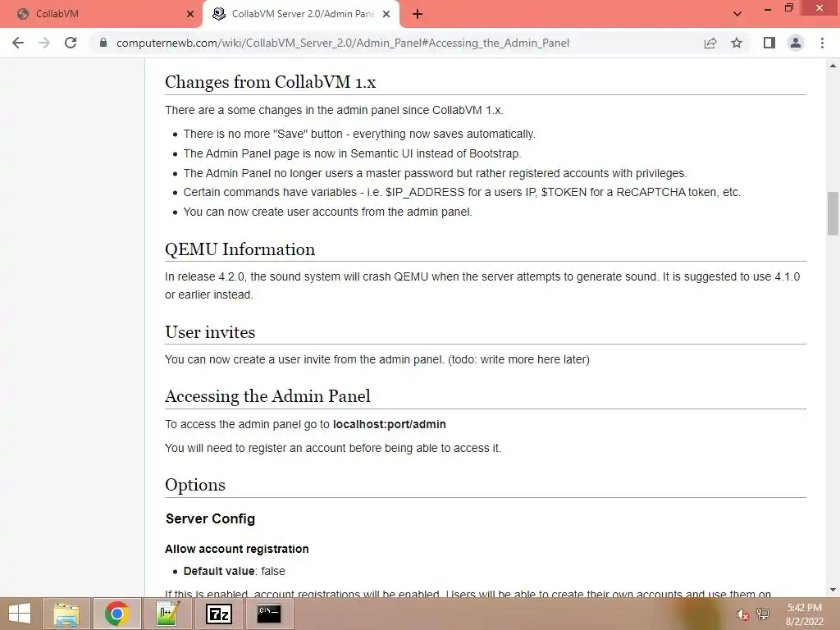Focus the address bar URL

tap(343, 43)
